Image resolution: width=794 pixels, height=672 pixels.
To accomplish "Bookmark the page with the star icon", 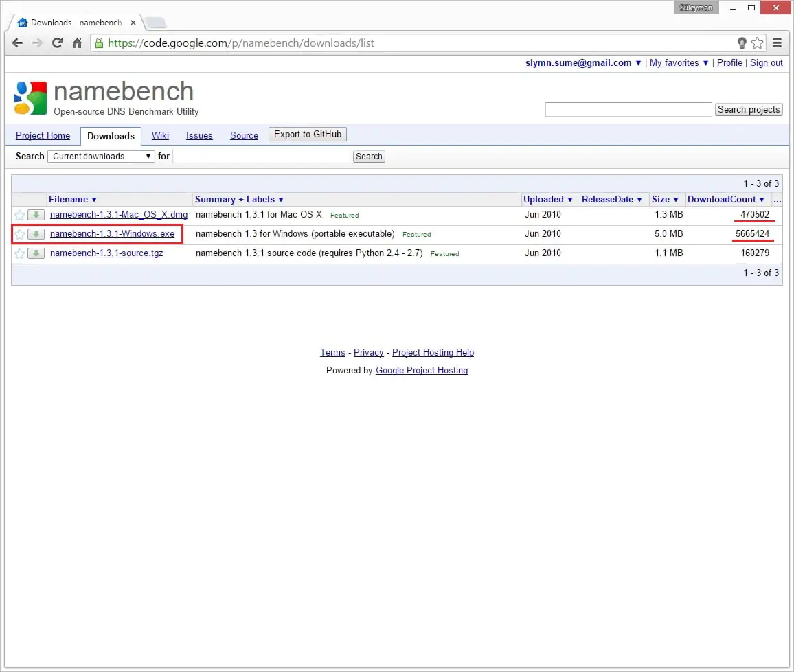I will (x=757, y=43).
